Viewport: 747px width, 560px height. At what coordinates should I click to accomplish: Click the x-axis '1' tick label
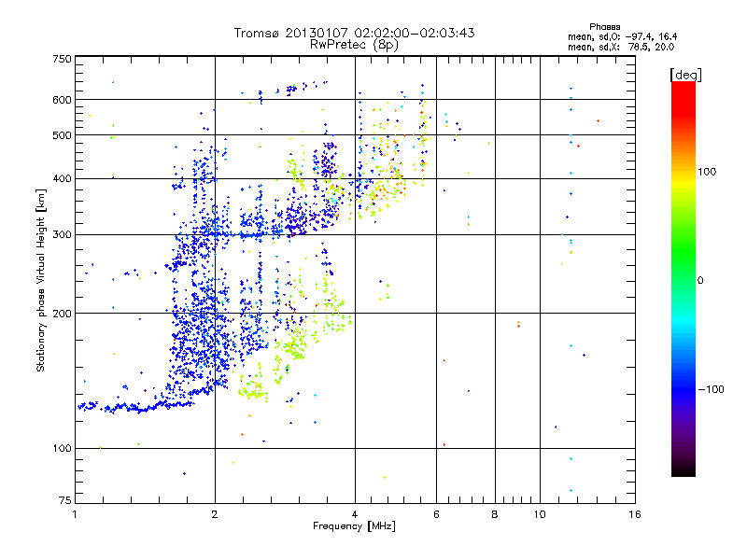click(75, 514)
